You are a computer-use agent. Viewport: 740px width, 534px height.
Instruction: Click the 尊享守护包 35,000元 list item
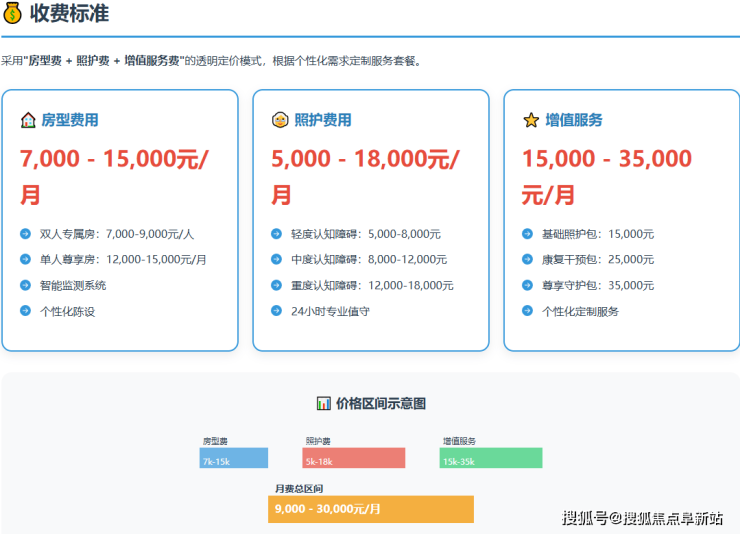(x=597, y=285)
